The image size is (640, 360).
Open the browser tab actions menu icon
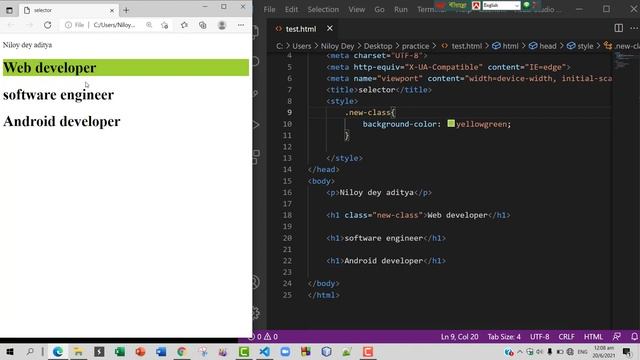point(9,10)
